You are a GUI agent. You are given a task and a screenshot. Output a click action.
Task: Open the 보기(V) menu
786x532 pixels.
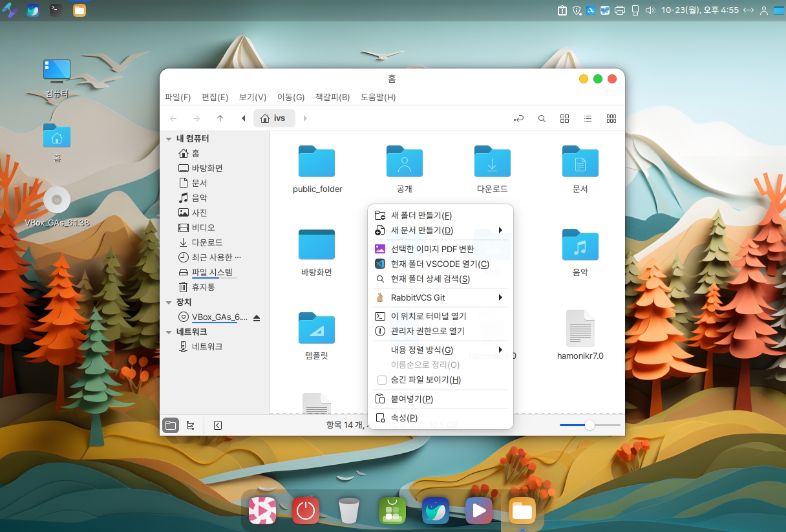point(252,98)
